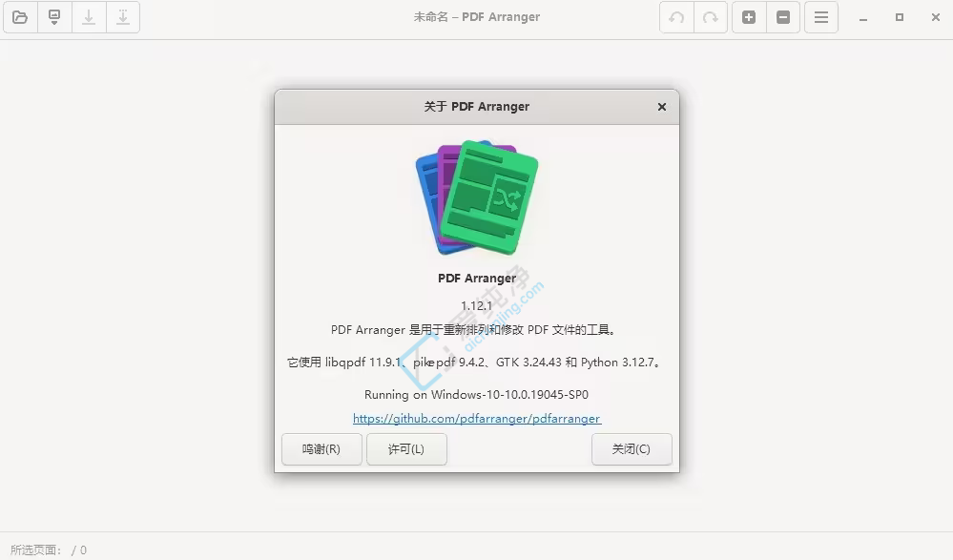Click the import toolbar icon next to Open
This screenshot has height=560, width=953.
coord(54,17)
